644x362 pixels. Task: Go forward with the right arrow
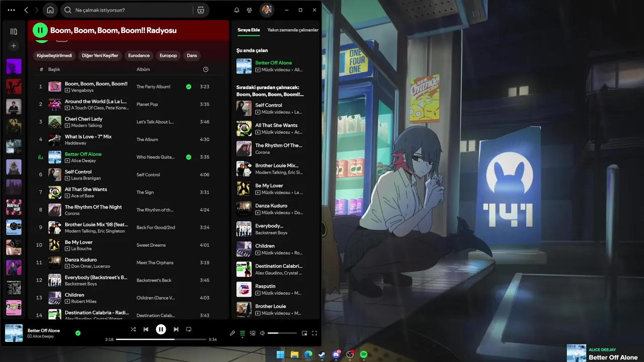(36, 10)
